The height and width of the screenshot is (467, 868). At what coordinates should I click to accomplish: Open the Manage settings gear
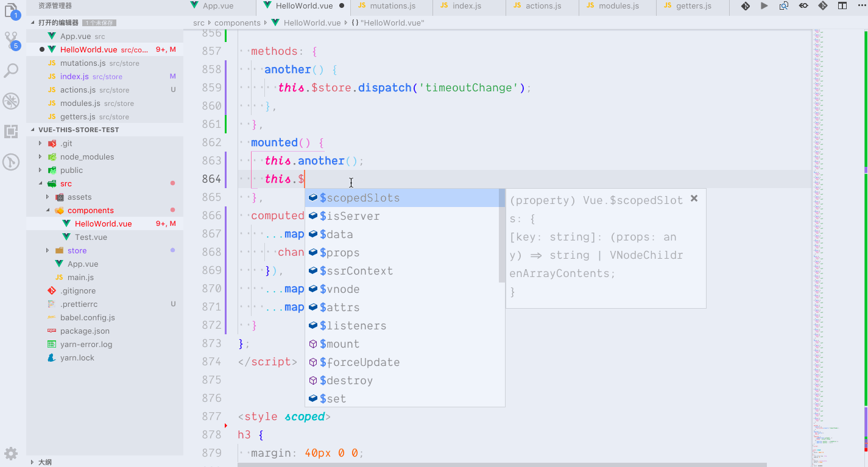11,454
